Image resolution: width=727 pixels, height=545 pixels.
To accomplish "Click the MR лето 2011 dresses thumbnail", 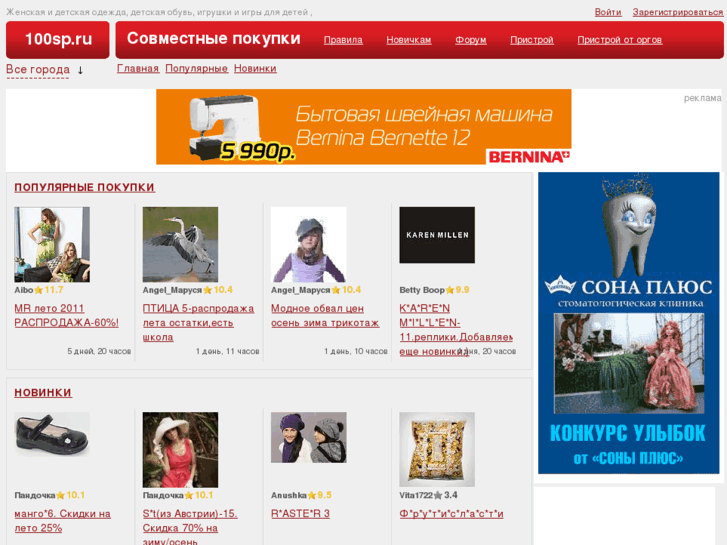I will click(x=52, y=244).
